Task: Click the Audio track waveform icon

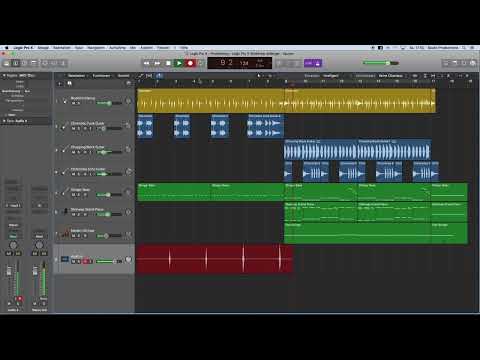Action: click(x=65, y=259)
